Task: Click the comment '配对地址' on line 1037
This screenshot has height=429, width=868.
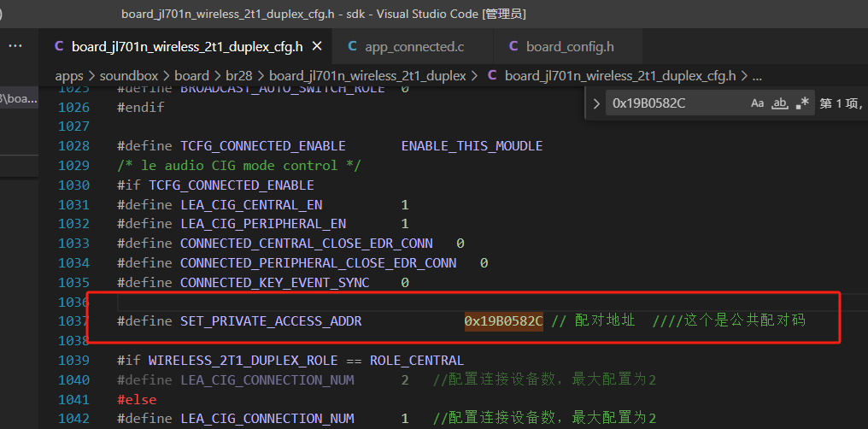Action: pos(605,321)
